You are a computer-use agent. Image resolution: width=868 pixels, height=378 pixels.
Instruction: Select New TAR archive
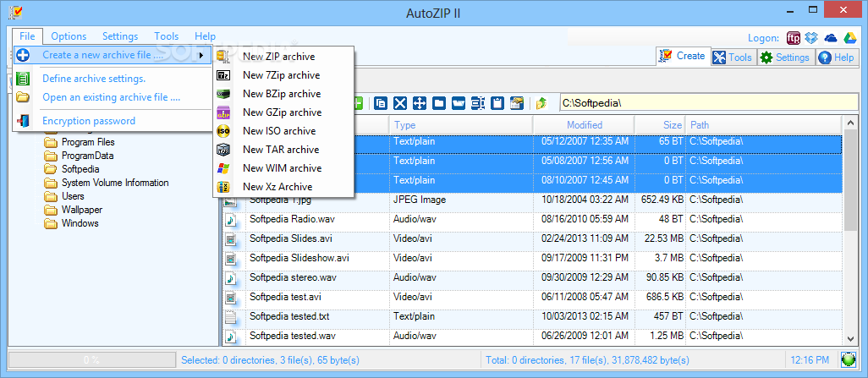click(283, 150)
